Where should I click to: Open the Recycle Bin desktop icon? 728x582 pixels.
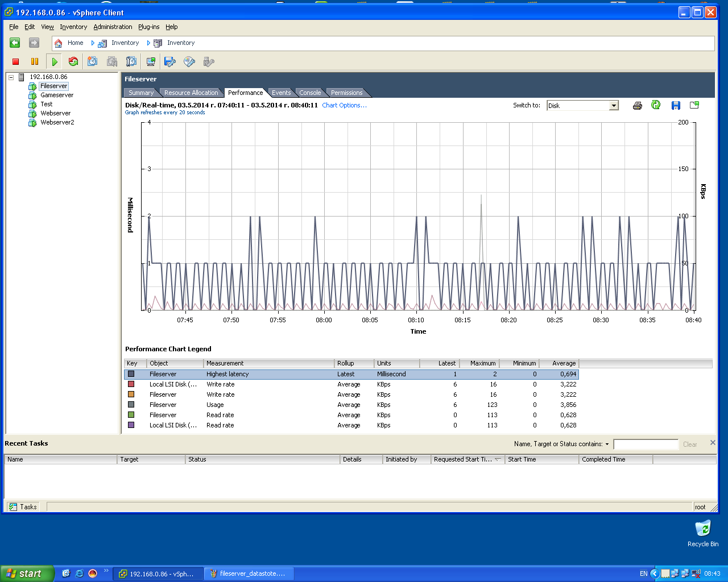[703, 533]
